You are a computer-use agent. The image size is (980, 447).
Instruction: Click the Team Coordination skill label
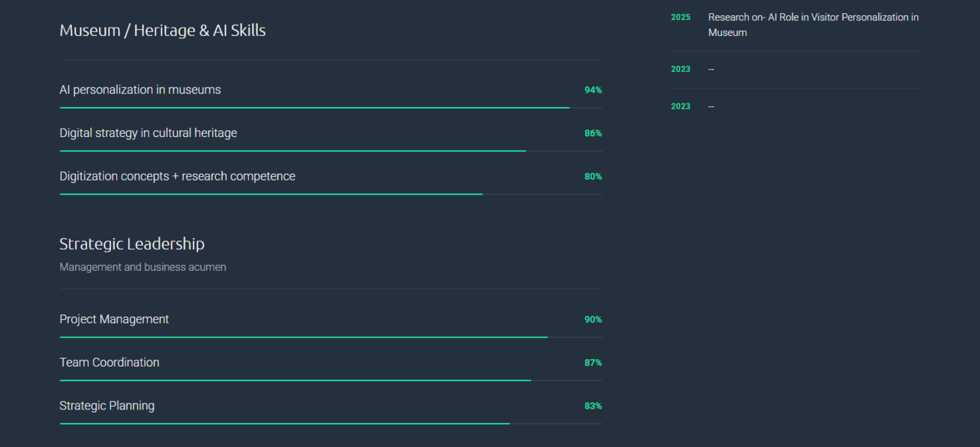click(x=109, y=363)
